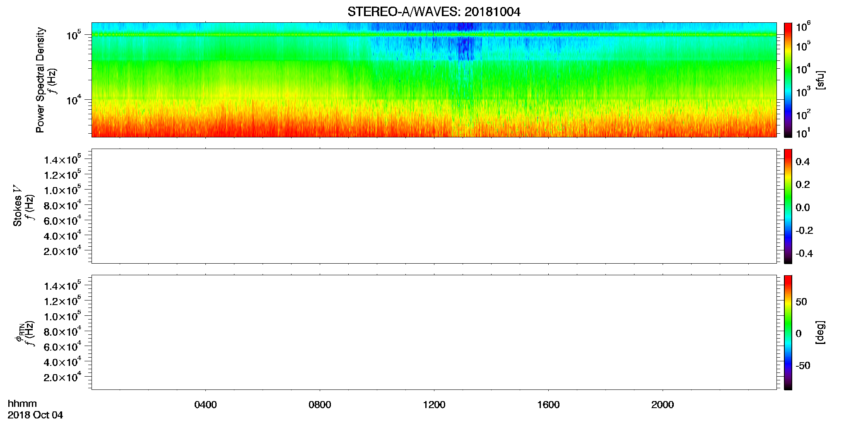Image resolution: width=868 pixels, height=447 pixels.
Task: Click the phi RTN colorbar near 50
Action: click(x=788, y=301)
